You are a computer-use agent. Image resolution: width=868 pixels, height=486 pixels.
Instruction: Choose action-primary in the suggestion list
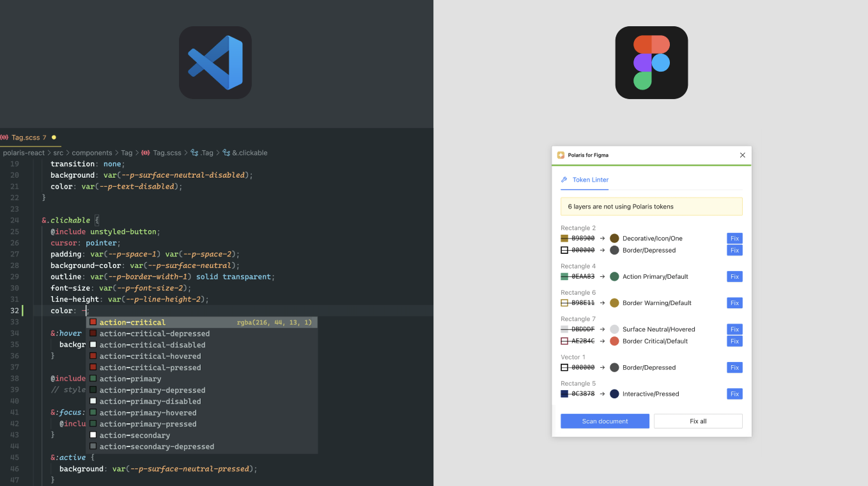point(130,379)
